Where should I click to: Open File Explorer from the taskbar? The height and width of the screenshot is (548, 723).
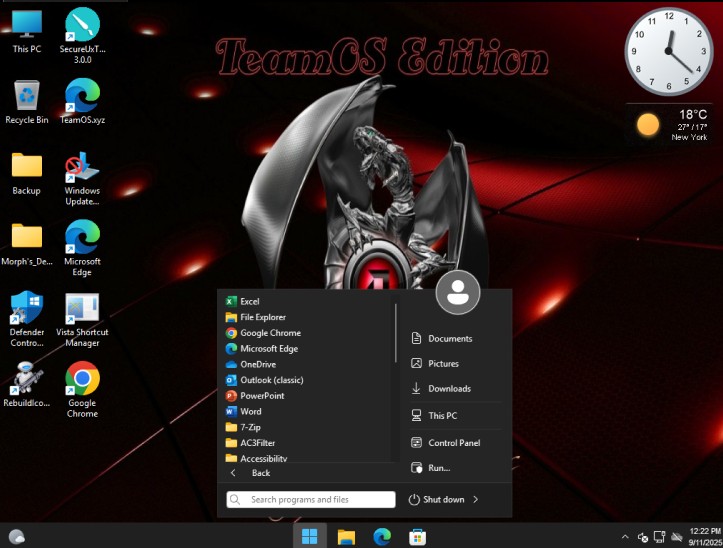coord(346,536)
